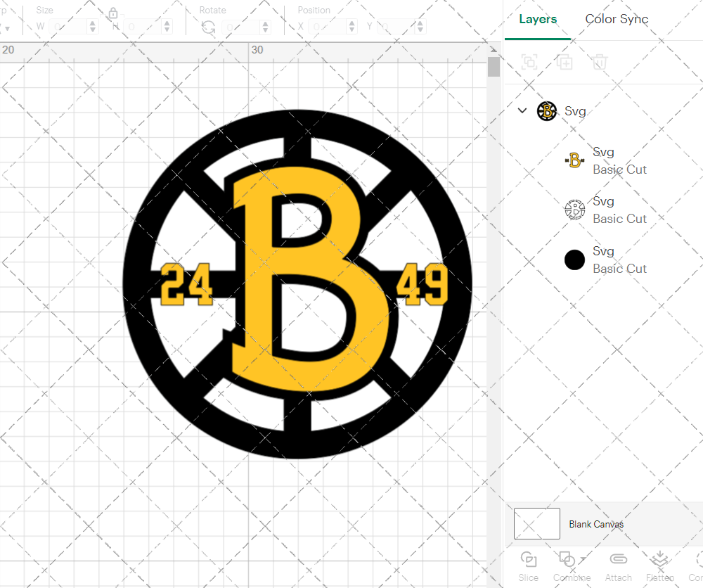The image size is (703, 588).
Task: Click the yellow B layer thumbnail
Action: coord(574,160)
